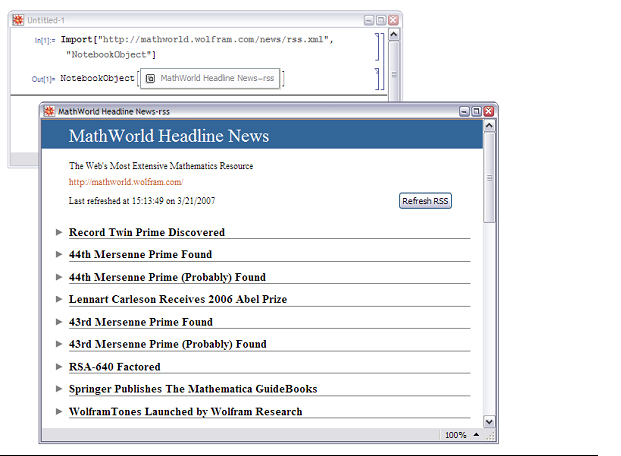This screenshot has width=621, height=456.
Task: Expand RSA-640 Factored triangle
Action: point(59,366)
